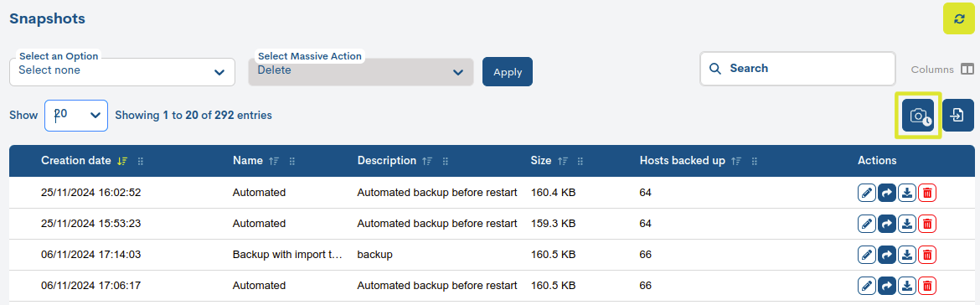
Task: Grab the Description column drag handle
Action: click(x=446, y=161)
